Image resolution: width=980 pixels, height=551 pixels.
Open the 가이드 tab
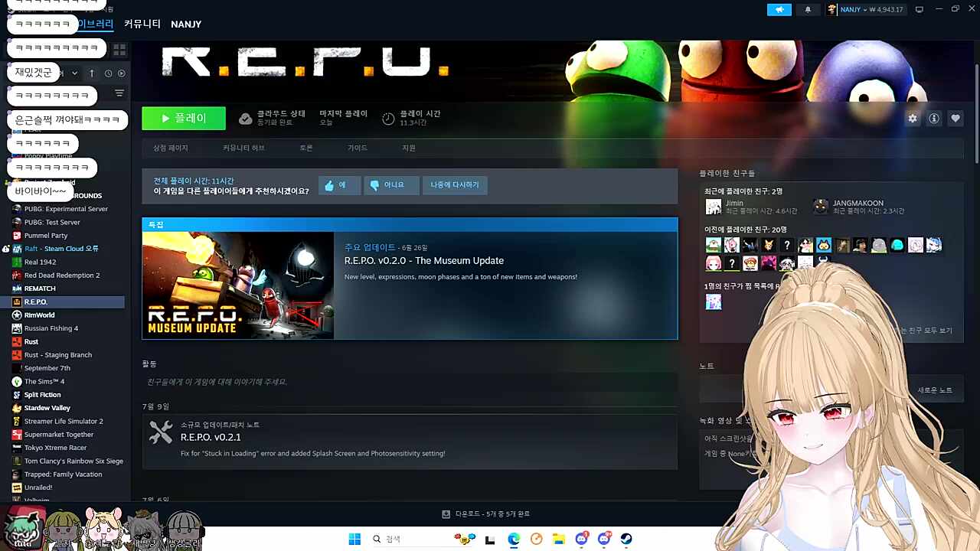click(x=358, y=148)
